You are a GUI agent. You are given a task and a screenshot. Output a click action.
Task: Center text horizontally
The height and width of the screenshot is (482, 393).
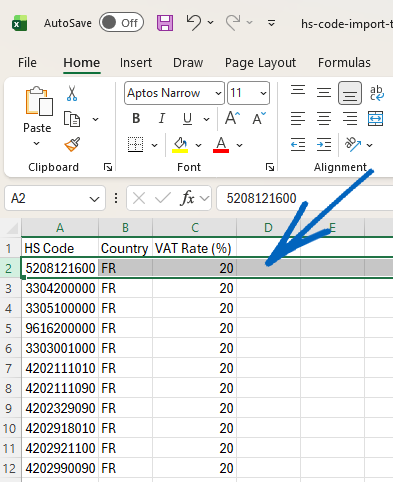(324, 118)
